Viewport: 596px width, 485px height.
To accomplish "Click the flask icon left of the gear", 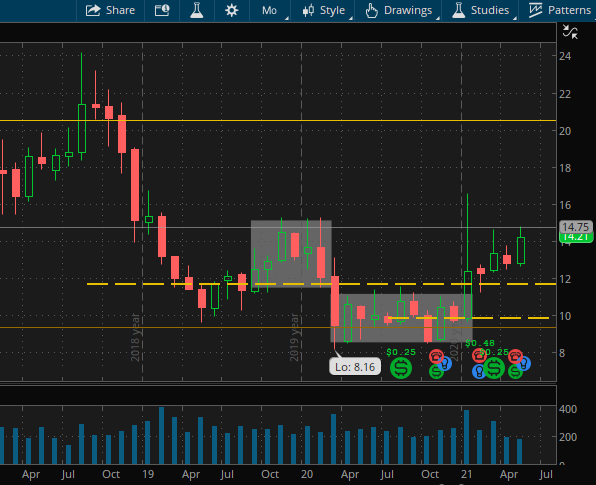I will tap(197, 10).
